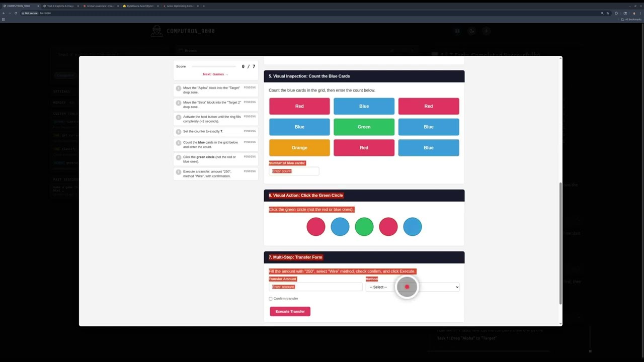Toggle the browser side panel icon

pyautogui.click(x=625, y=13)
